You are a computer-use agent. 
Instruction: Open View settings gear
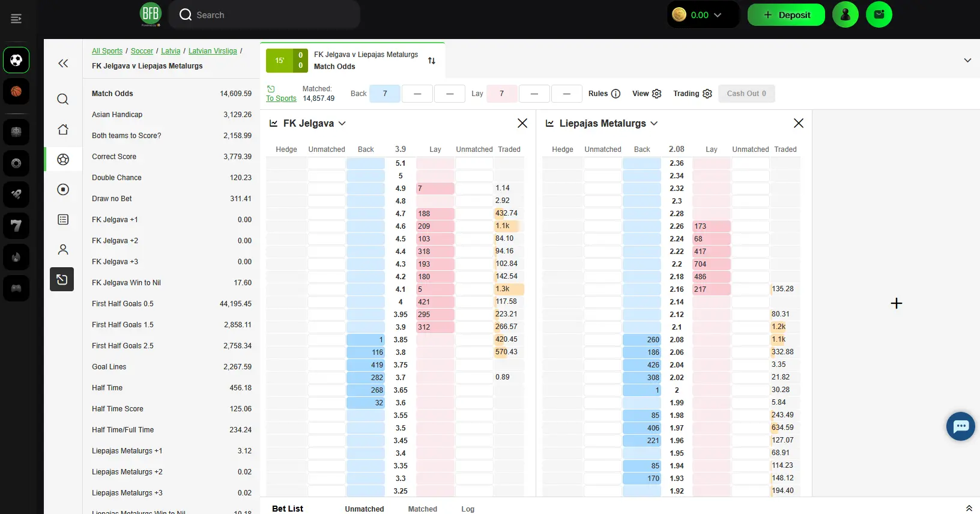tap(656, 94)
